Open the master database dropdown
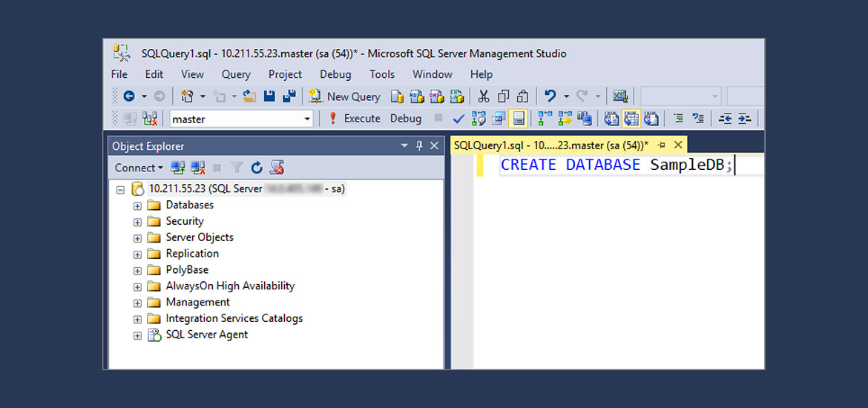The height and width of the screenshot is (408, 868). [x=307, y=119]
